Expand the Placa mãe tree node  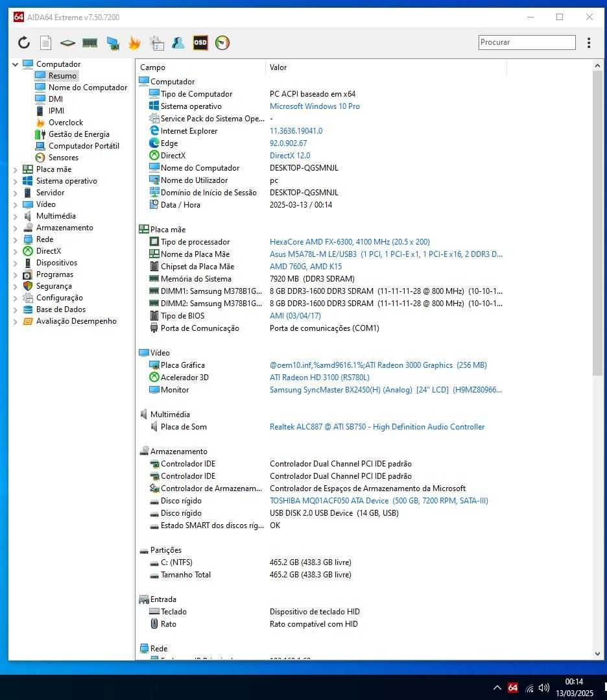[15, 169]
